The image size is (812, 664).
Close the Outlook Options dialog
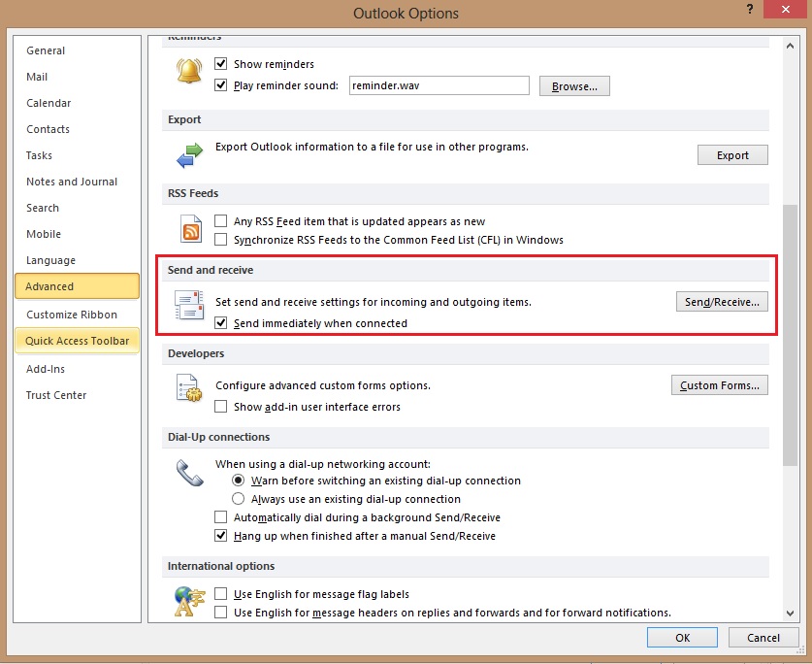[786, 10]
